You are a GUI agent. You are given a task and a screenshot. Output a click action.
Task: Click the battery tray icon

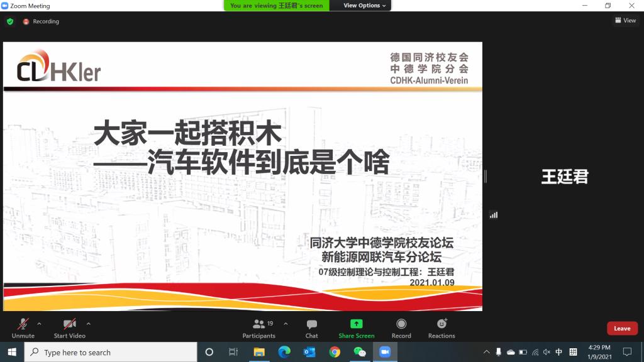point(523,352)
